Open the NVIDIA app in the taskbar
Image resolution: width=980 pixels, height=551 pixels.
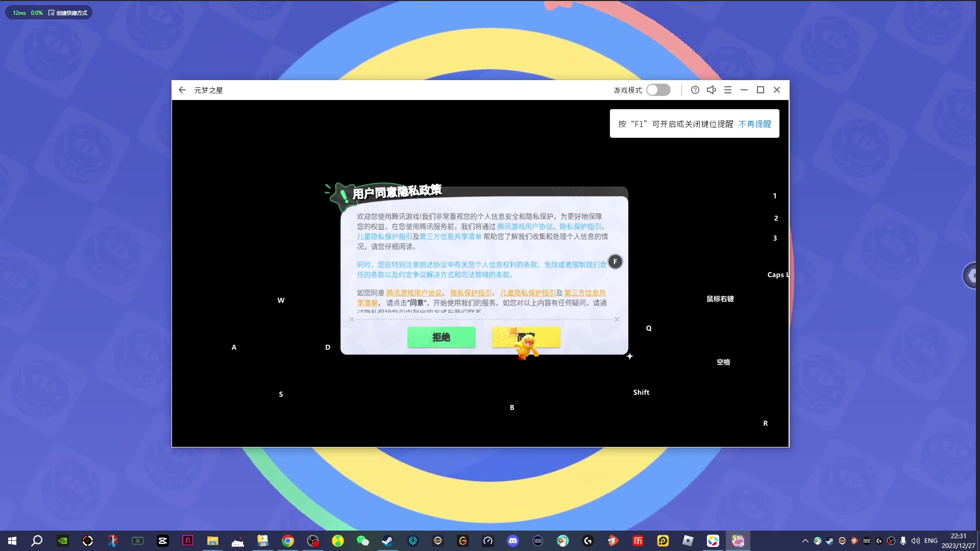(x=63, y=541)
